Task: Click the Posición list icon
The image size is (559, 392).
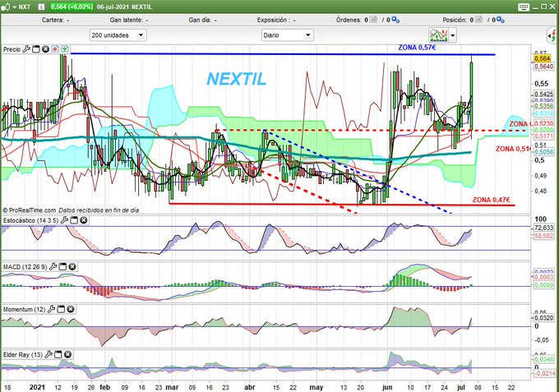Action: (x=478, y=20)
